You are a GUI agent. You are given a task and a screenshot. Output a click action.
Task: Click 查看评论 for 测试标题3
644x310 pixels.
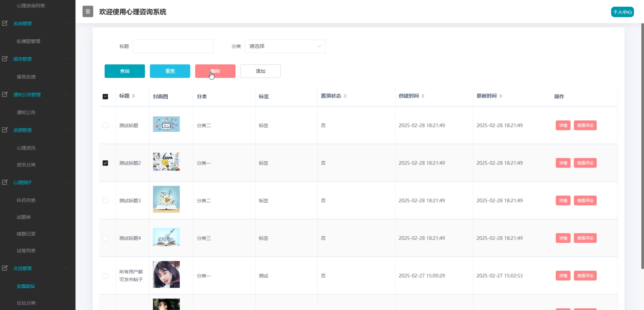click(585, 201)
